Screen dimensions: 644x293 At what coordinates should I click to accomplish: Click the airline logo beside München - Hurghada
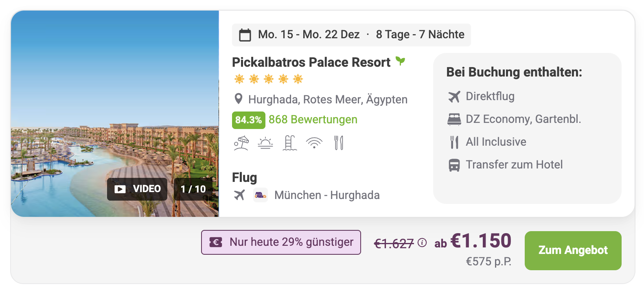pos(261,195)
